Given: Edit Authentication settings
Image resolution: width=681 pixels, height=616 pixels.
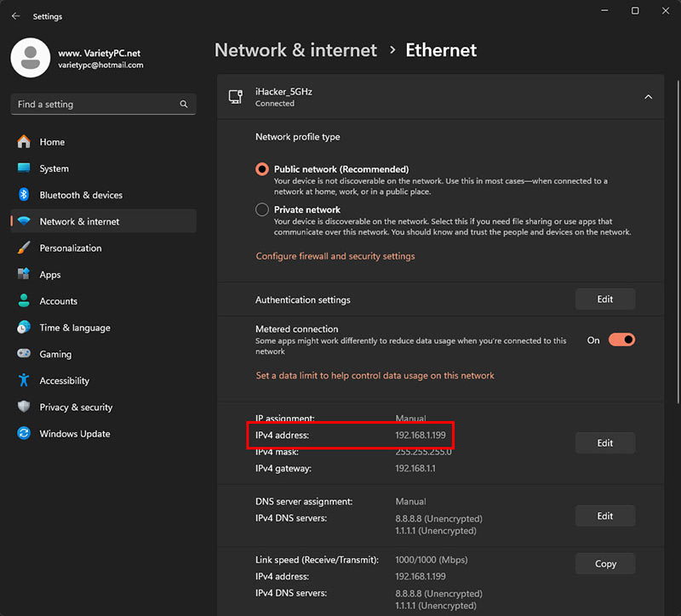Looking at the screenshot, I should (605, 299).
